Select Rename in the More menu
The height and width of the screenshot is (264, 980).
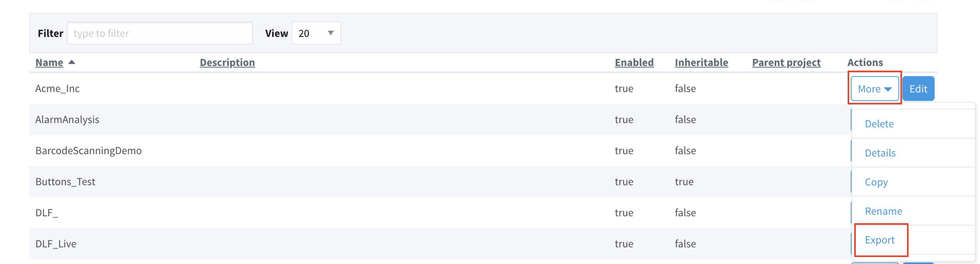(883, 211)
